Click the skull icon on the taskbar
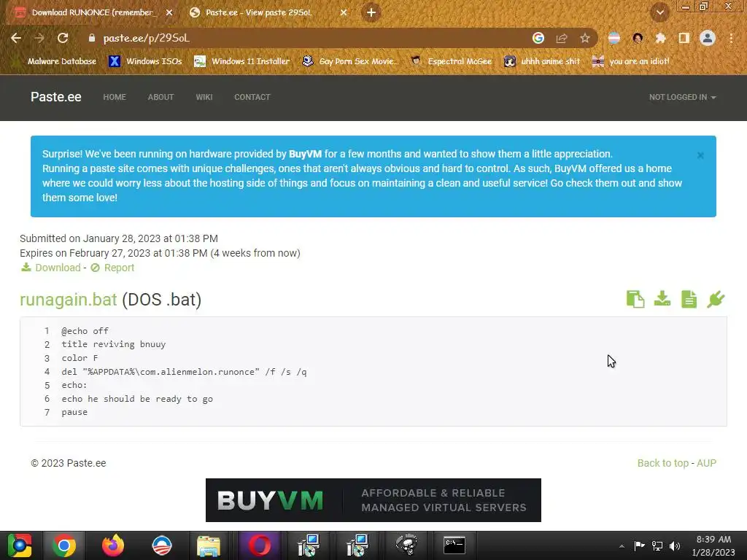 (406, 545)
